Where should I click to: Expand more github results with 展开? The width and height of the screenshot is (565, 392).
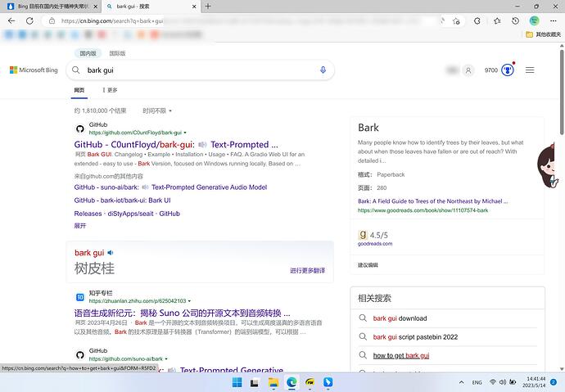(x=80, y=226)
